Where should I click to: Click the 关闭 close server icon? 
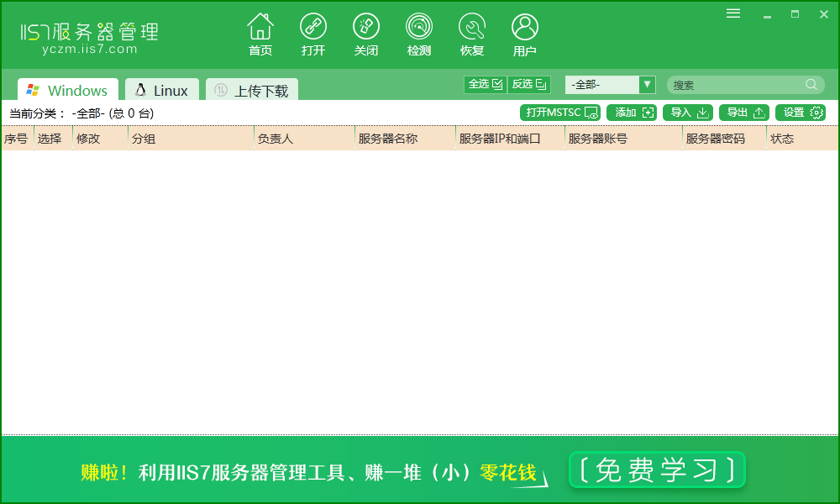(366, 34)
